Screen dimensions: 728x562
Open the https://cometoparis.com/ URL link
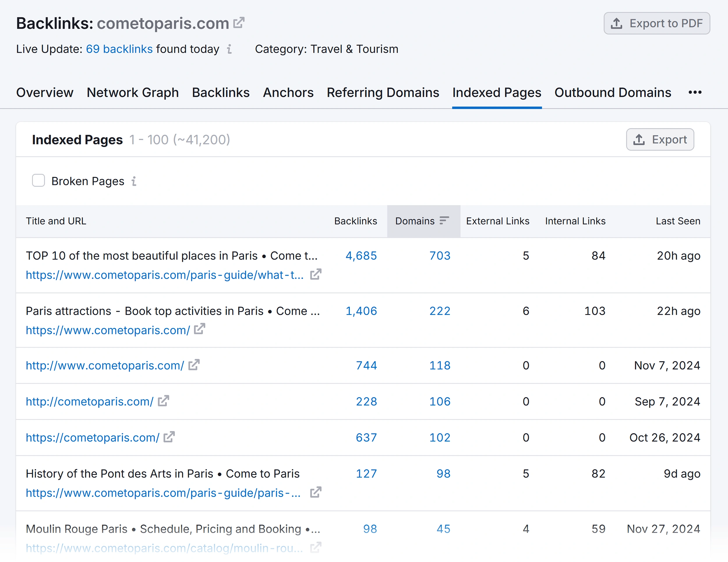click(x=93, y=437)
